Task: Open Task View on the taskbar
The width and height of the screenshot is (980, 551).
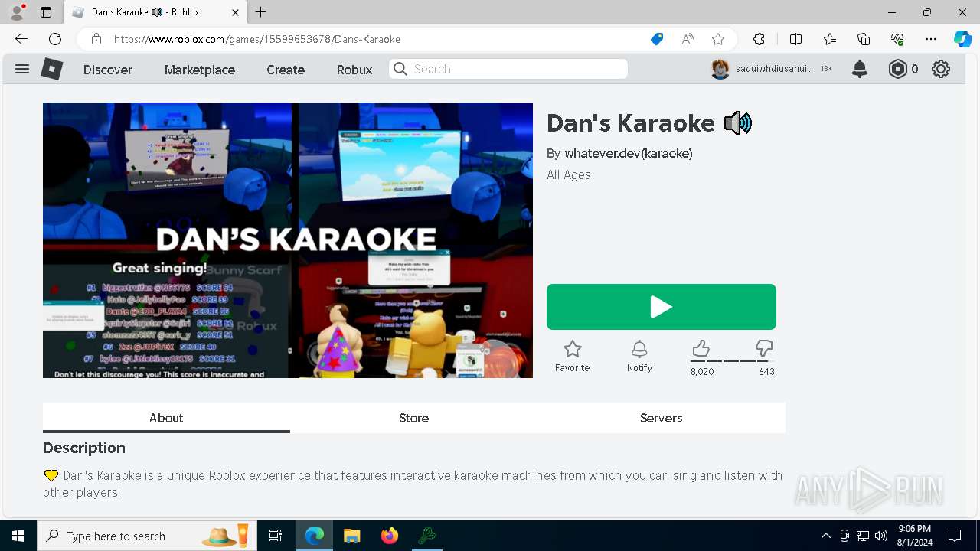Action: [276, 536]
